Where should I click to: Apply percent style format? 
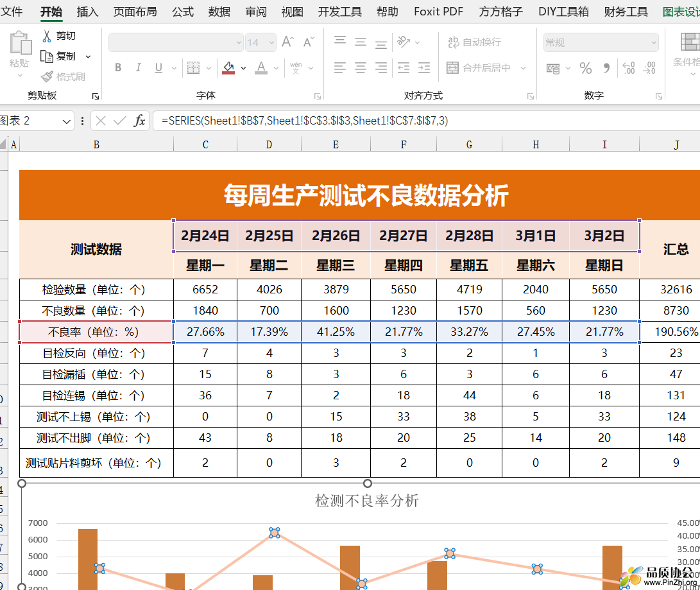pyautogui.click(x=586, y=68)
